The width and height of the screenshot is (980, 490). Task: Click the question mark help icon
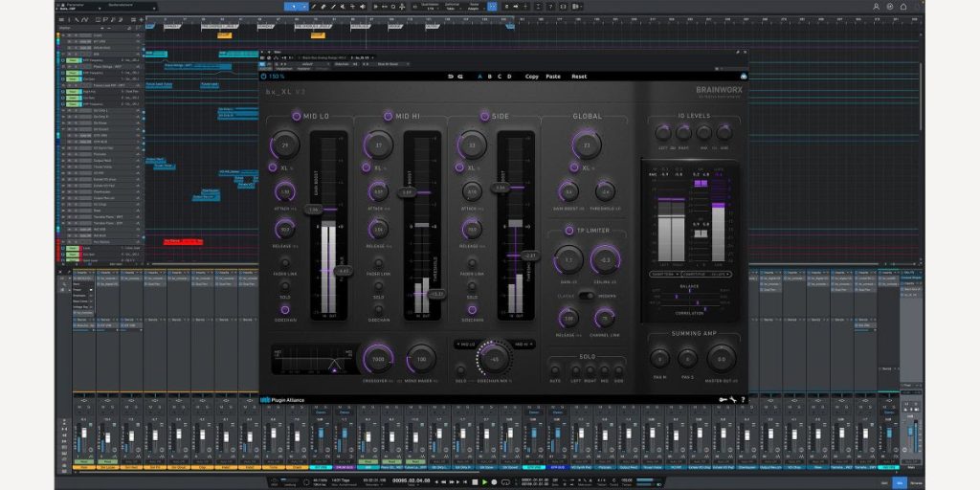point(742,399)
